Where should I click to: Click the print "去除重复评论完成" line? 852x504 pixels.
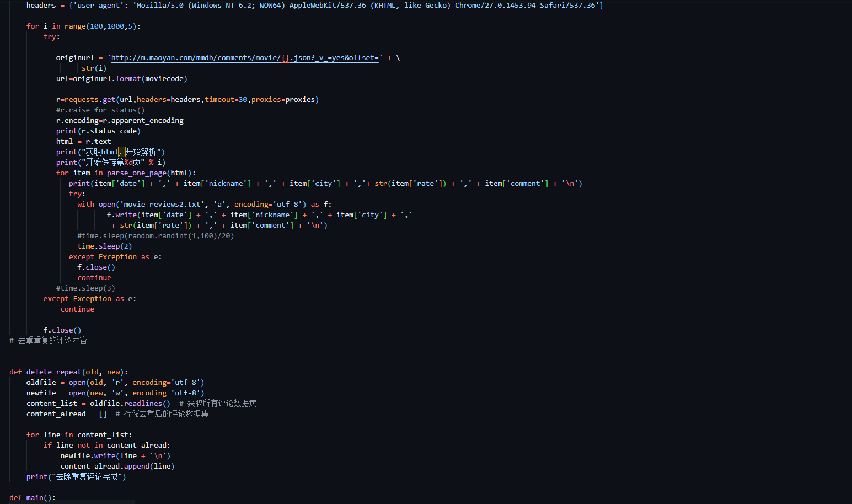pos(76,477)
